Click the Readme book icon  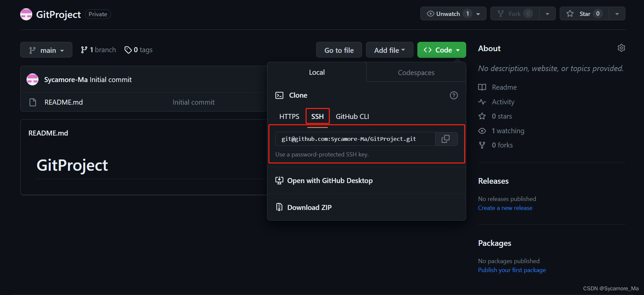pyautogui.click(x=482, y=87)
